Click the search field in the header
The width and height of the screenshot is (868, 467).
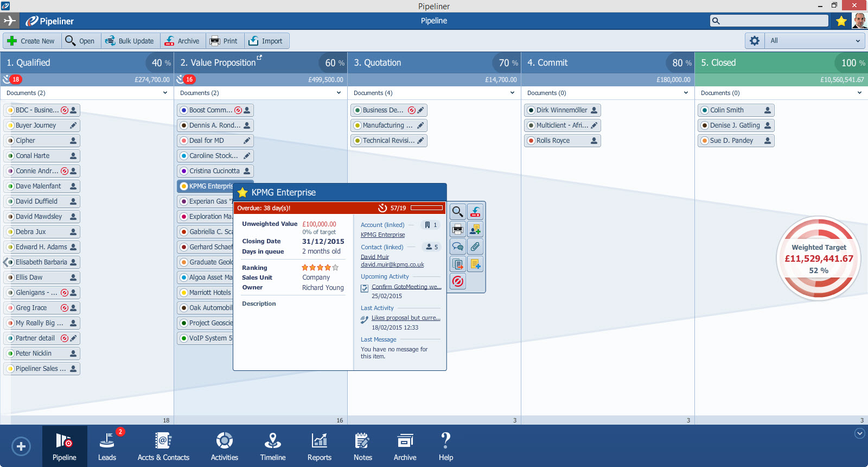click(769, 21)
